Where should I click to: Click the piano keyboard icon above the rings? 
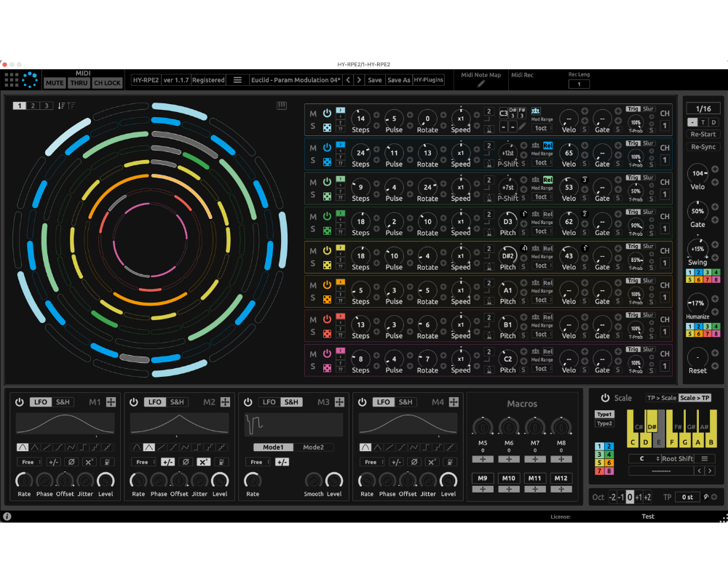click(x=282, y=105)
